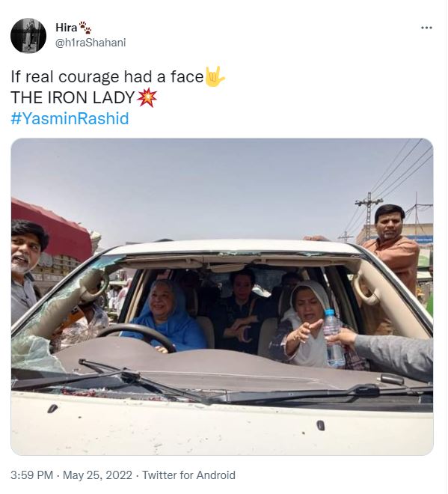This screenshot has width=448, height=494.
Task: Open the three-dot more options menu
Action: (426, 28)
